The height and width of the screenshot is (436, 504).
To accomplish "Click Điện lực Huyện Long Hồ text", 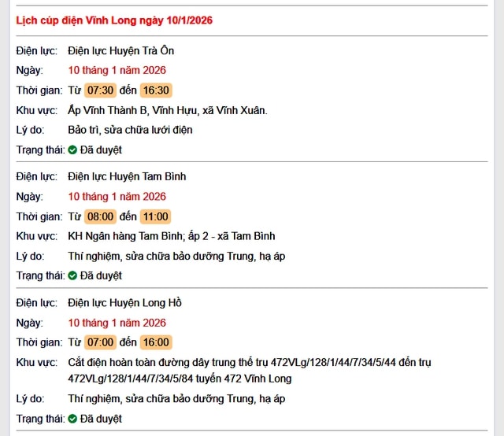I will 125,302.
